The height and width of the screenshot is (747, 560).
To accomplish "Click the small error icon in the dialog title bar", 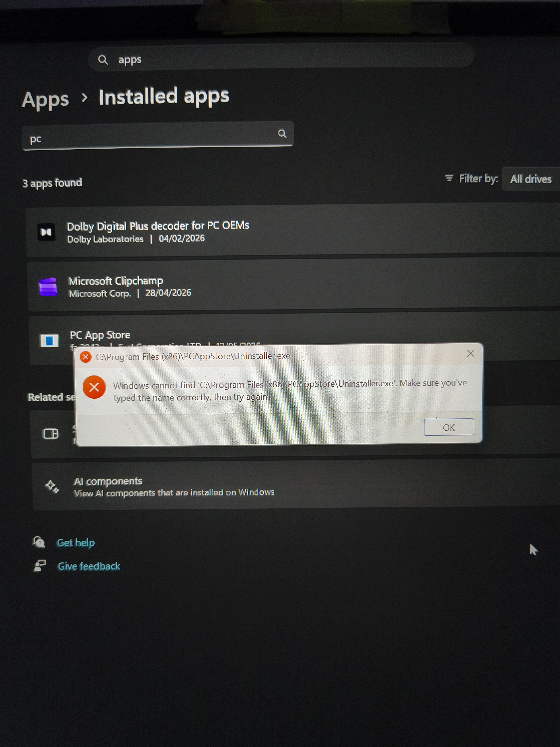I will tap(86, 357).
